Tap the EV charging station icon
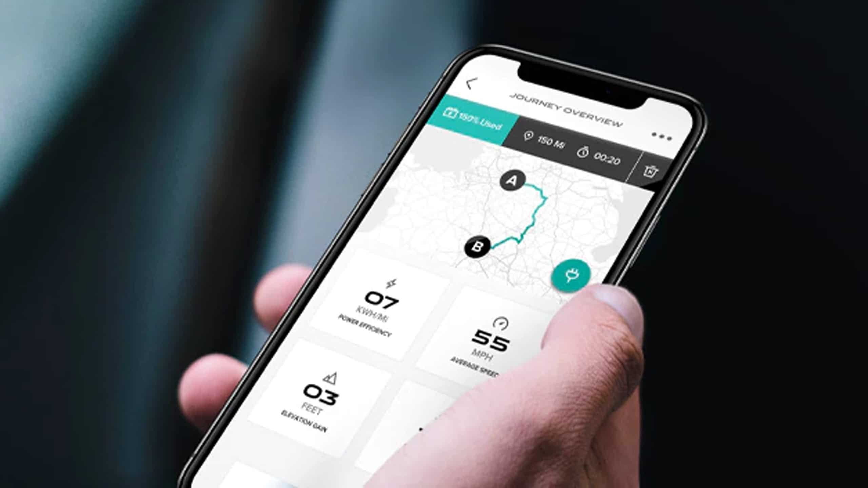 [569, 271]
